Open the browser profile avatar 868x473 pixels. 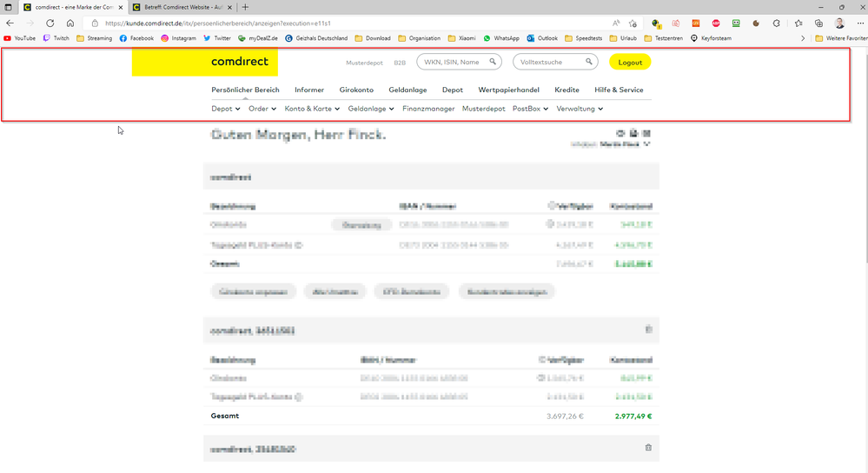pos(839,23)
